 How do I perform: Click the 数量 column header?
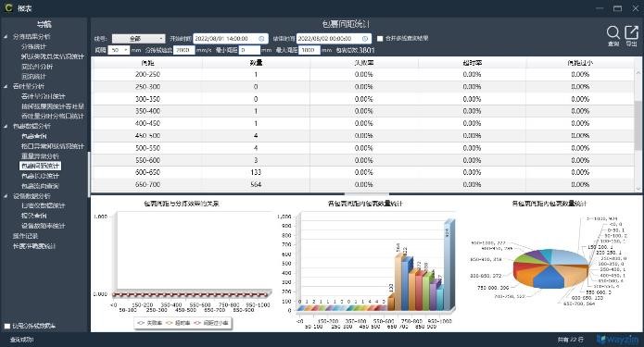[x=256, y=63]
